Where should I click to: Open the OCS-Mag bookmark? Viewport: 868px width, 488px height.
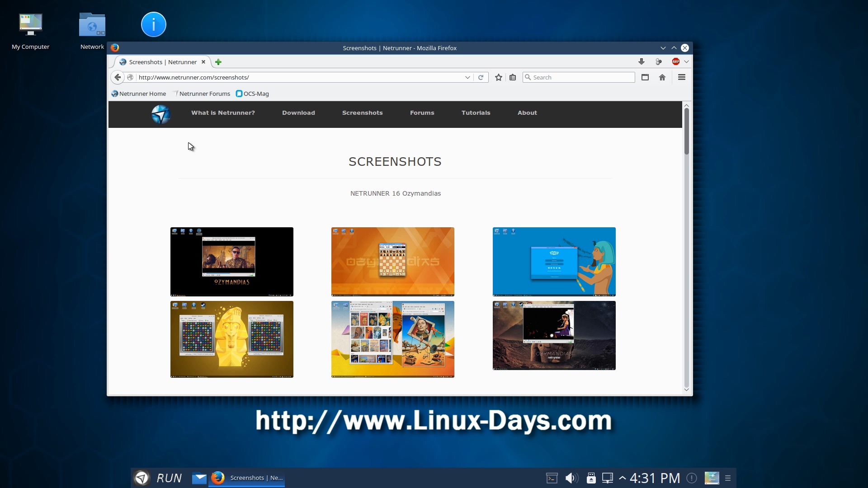(252, 94)
